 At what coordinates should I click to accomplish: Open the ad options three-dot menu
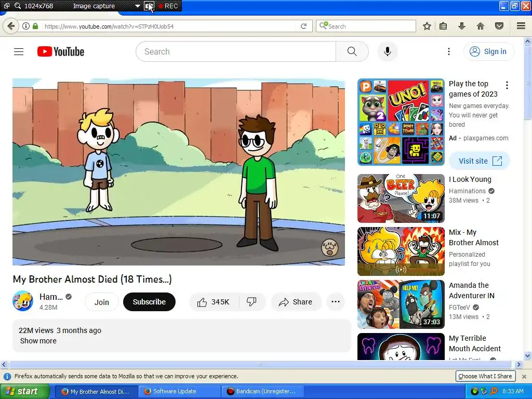507,85
